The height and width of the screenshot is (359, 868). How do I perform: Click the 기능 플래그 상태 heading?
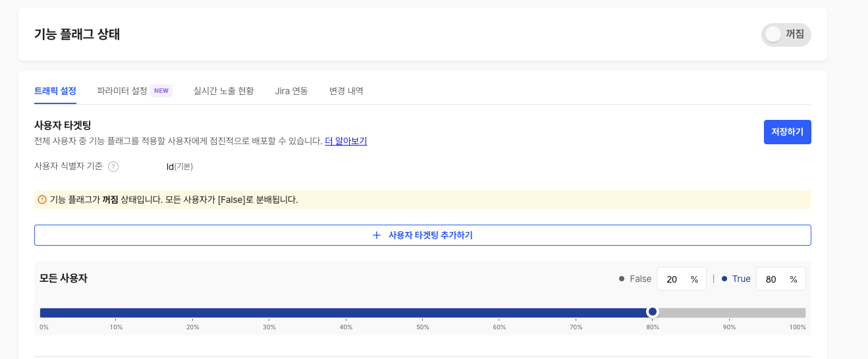(77, 34)
